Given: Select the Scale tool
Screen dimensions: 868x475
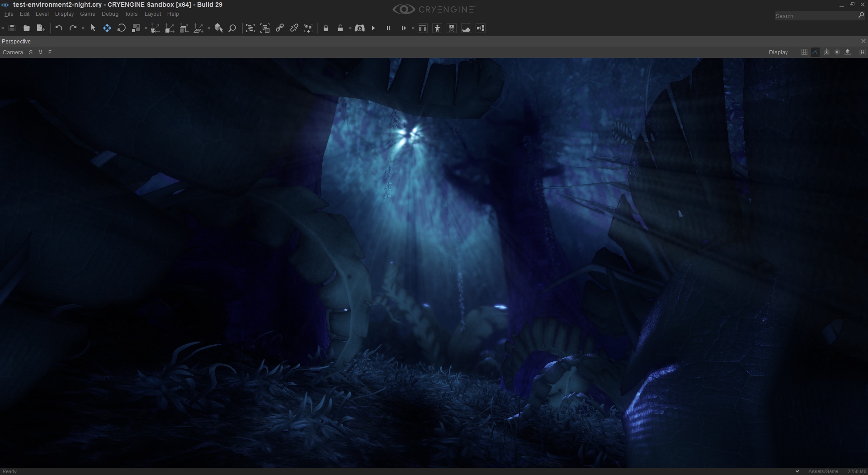Looking at the screenshot, I should (x=136, y=28).
